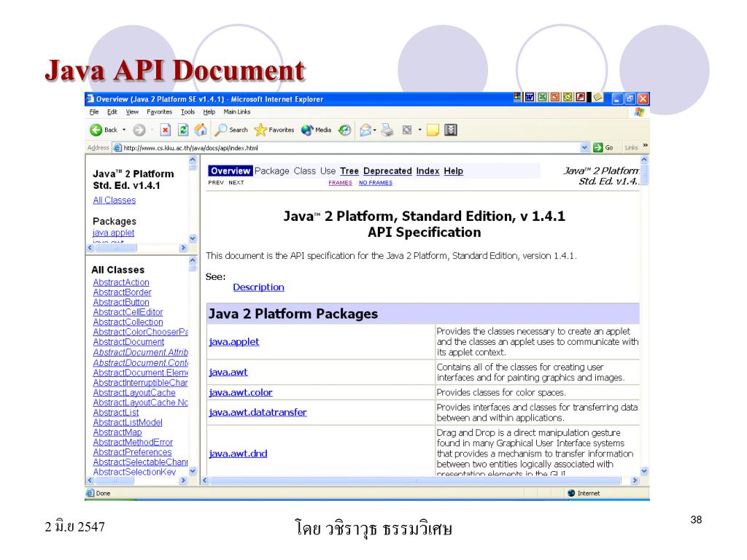Click the greyed-out Forward arrow button

[x=139, y=130]
